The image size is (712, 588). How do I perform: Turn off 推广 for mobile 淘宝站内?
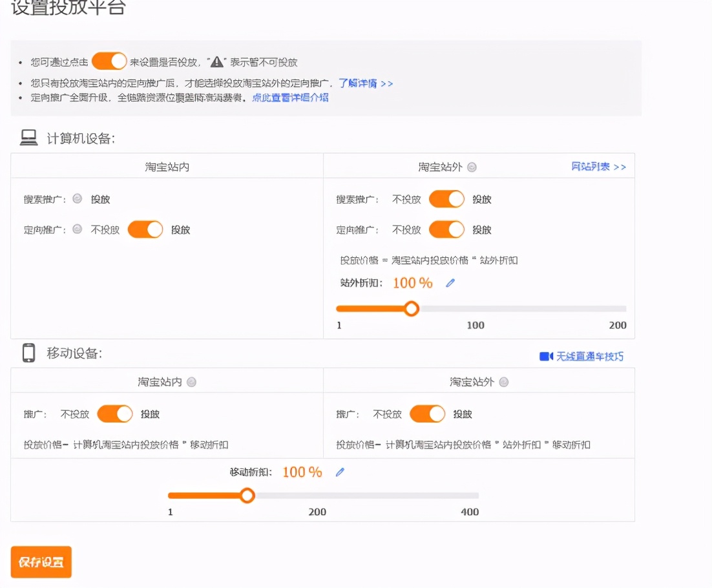(x=115, y=414)
